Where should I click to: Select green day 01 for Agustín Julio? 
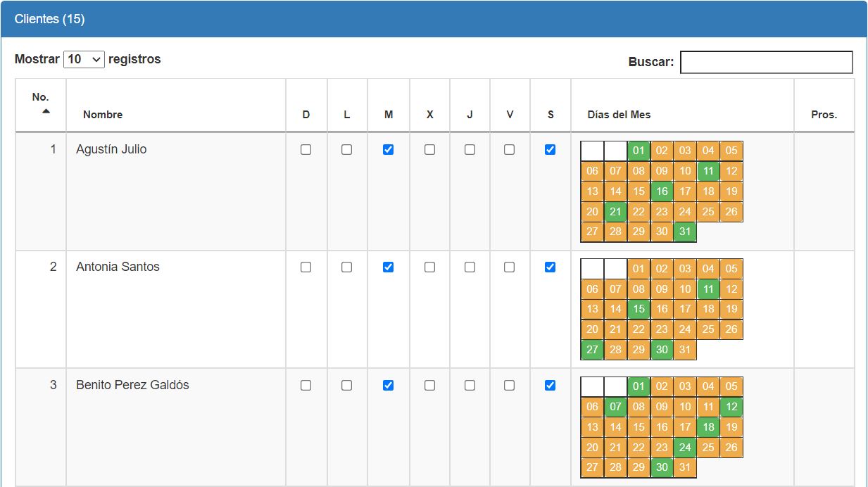[639, 151]
